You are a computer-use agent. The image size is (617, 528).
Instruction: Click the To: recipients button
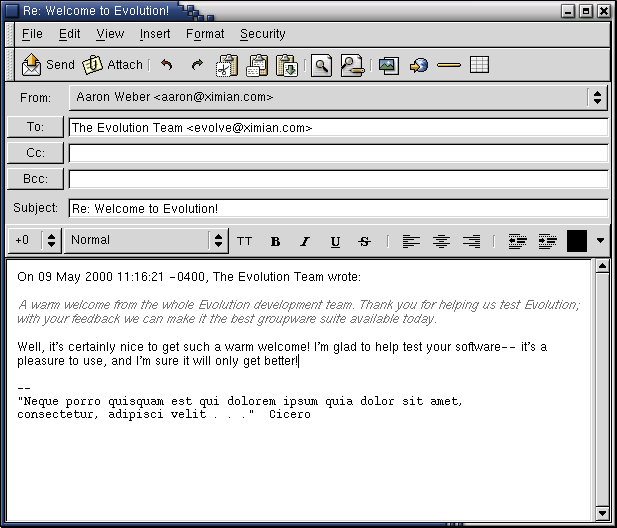[36, 127]
